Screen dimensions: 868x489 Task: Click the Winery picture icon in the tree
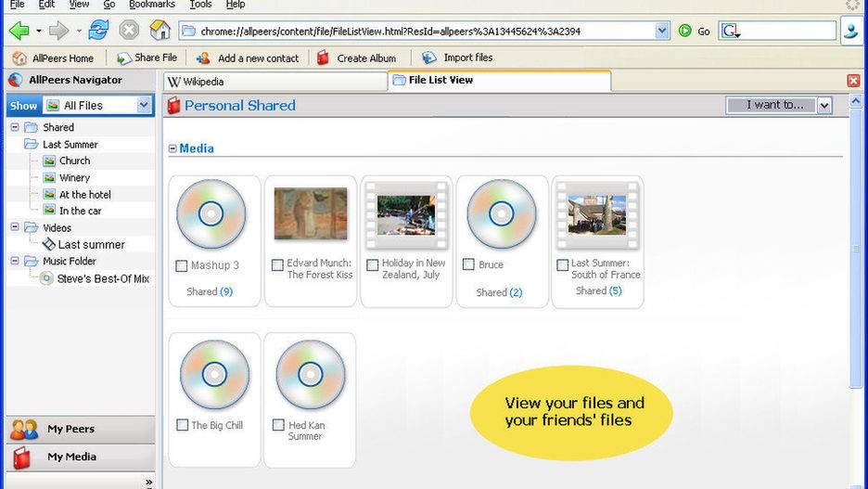pyautogui.click(x=49, y=178)
